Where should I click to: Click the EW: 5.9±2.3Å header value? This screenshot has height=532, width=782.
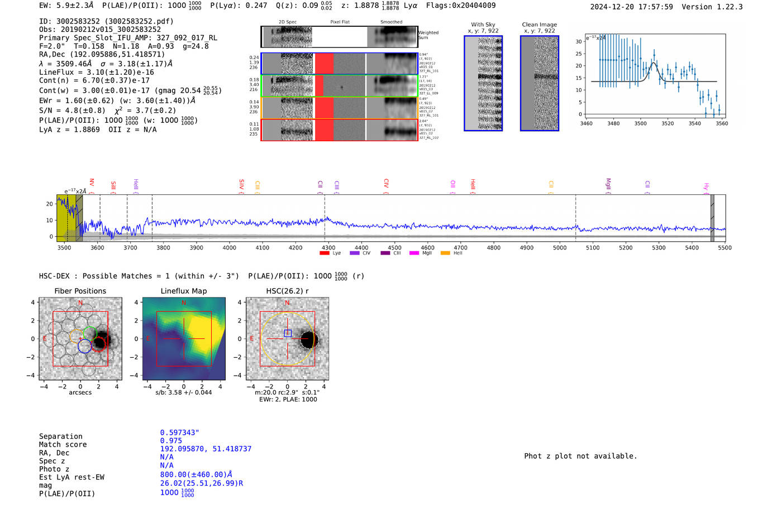pos(66,6)
